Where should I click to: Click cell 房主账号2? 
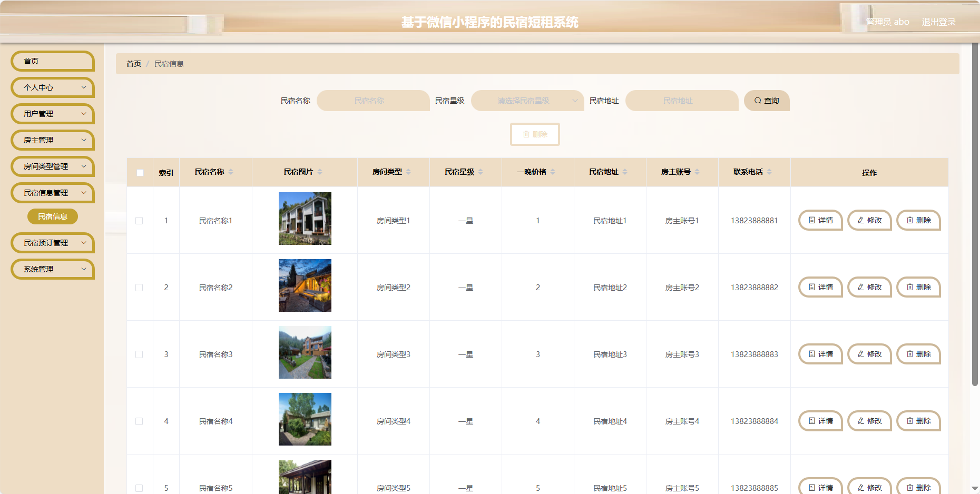point(682,288)
